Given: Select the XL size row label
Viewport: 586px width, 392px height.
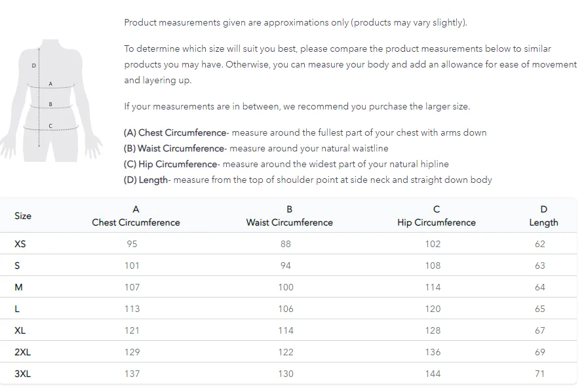Looking at the screenshot, I should [20, 331].
